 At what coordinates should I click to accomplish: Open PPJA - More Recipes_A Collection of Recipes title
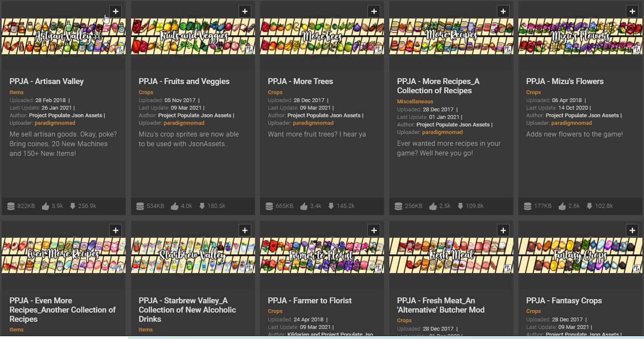pos(438,86)
